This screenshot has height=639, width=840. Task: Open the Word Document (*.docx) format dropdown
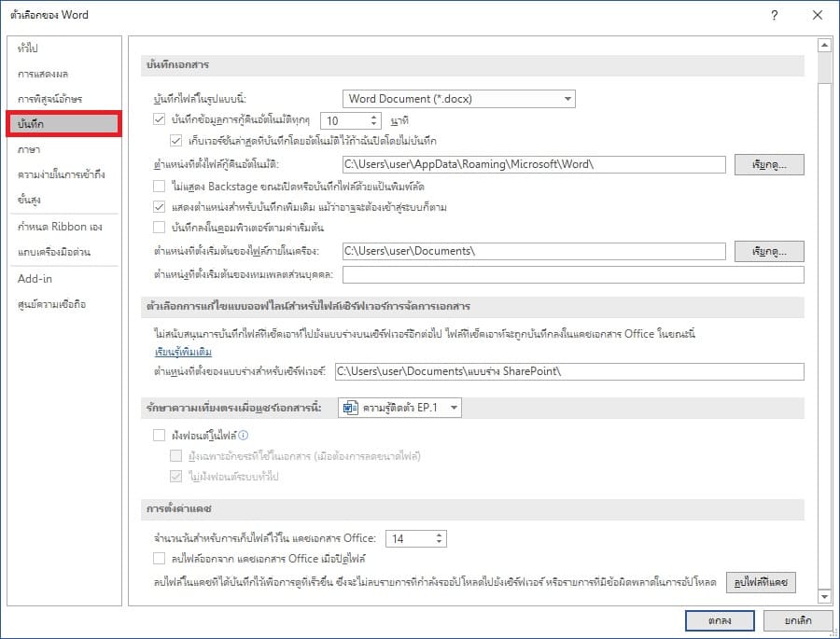(458, 99)
